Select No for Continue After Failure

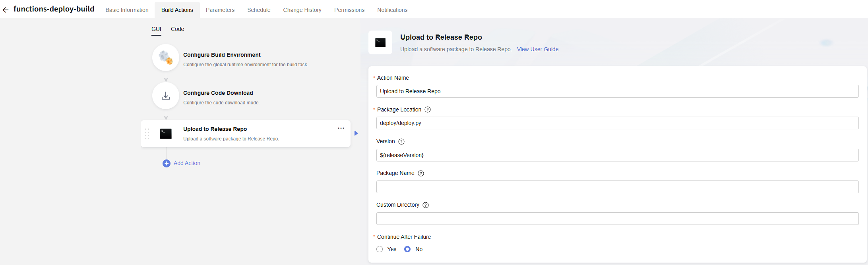[407, 249]
